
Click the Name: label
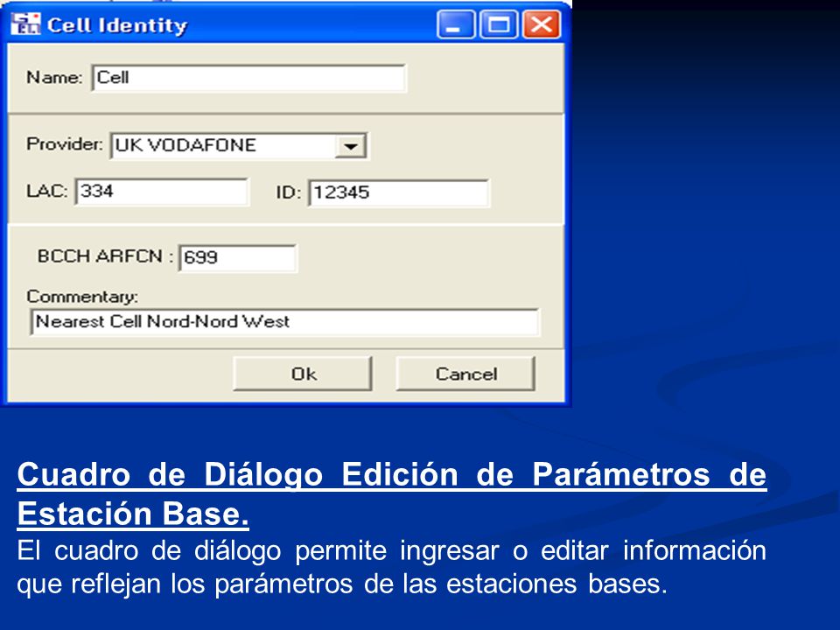click(x=54, y=78)
